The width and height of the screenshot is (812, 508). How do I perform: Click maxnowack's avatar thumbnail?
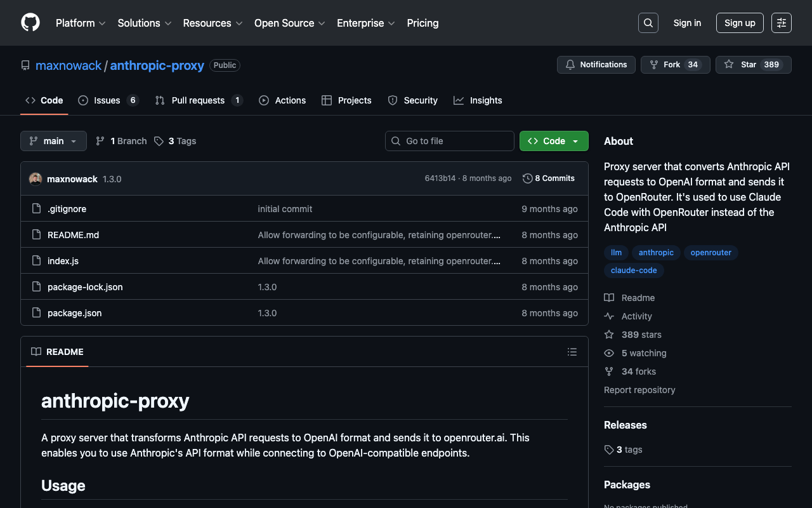(36, 179)
